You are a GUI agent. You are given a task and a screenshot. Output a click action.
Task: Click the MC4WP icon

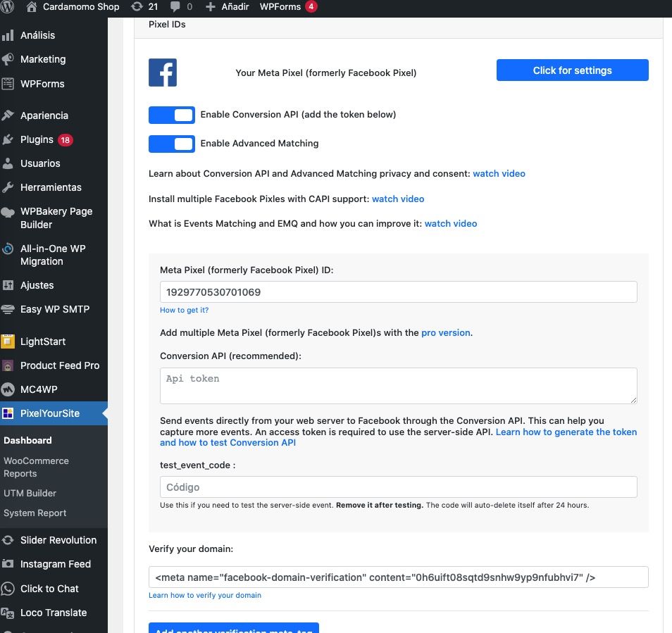[8, 389]
